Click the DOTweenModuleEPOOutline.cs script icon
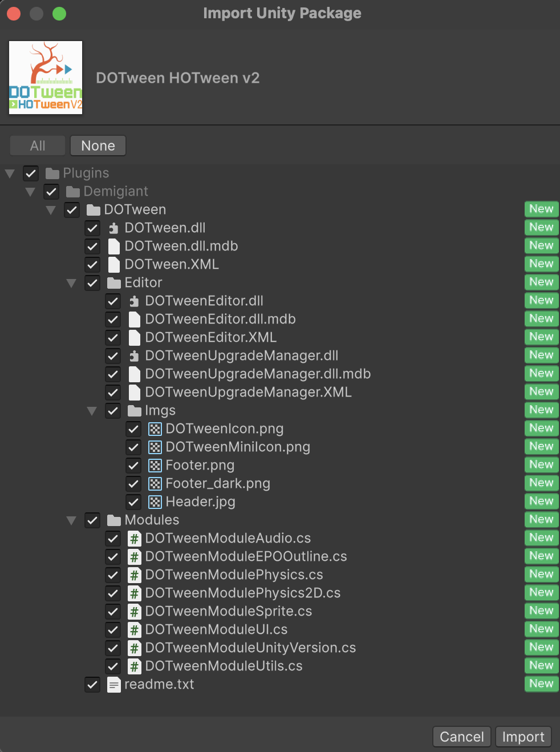Viewport: 560px width, 752px height. point(135,556)
